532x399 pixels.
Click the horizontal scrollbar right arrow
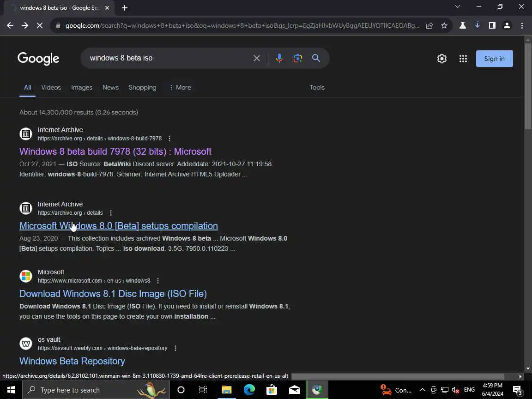click(520, 376)
